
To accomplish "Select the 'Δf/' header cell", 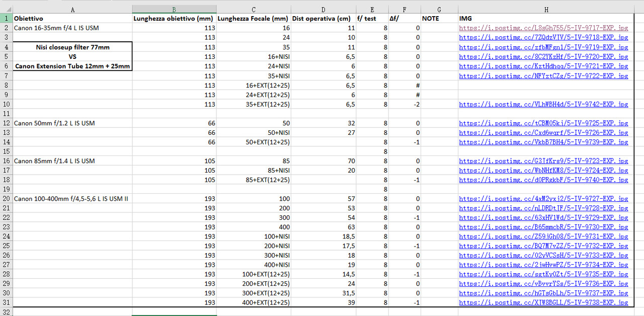I will tap(405, 19).
